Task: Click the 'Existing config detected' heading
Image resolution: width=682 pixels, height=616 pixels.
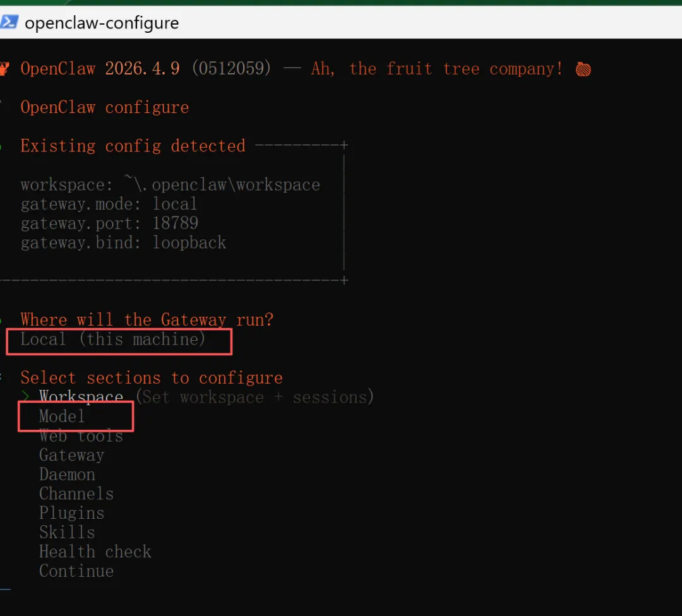Action: tap(133, 146)
